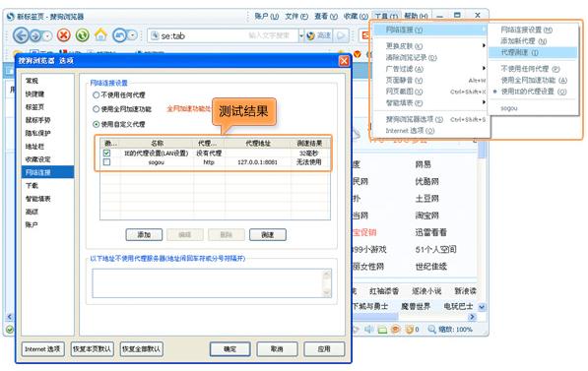588x371 pixels.
Task: Select 代理测速 in the submenu
Action: click(533, 52)
